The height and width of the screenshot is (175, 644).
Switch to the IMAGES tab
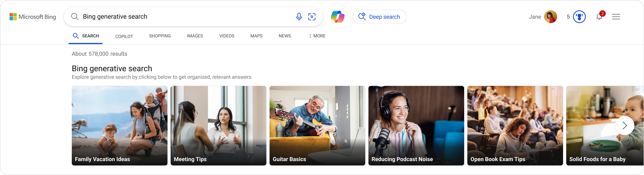(x=195, y=36)
